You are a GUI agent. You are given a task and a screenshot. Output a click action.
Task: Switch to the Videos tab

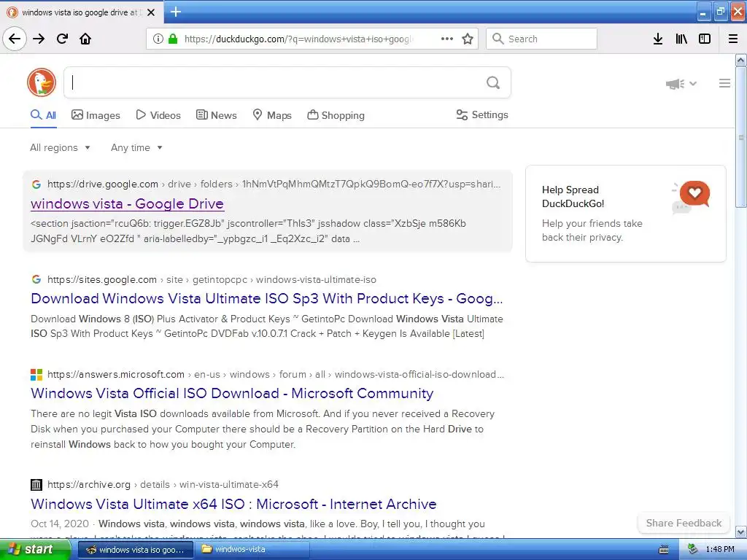pyautogui.click(x=158, y=115)
